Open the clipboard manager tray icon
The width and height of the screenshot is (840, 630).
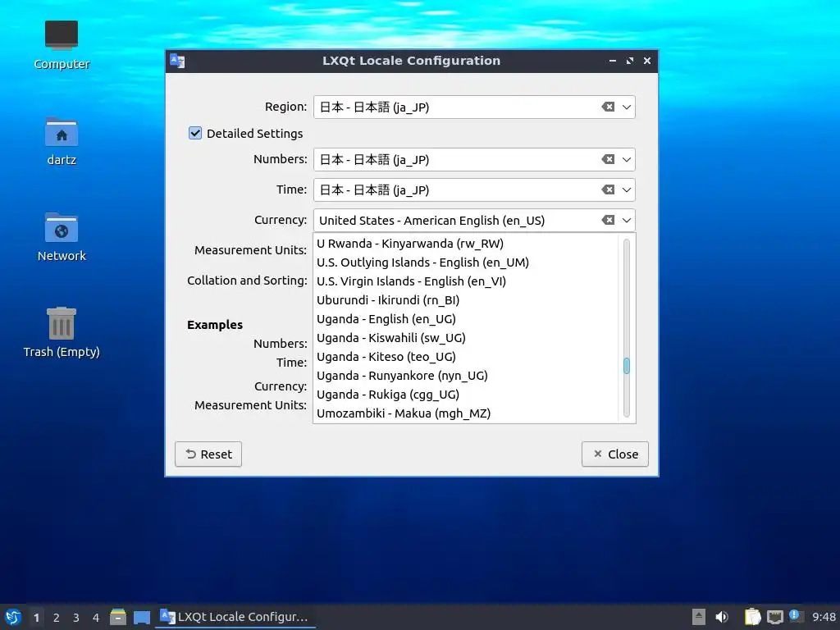tap(752, 617)
